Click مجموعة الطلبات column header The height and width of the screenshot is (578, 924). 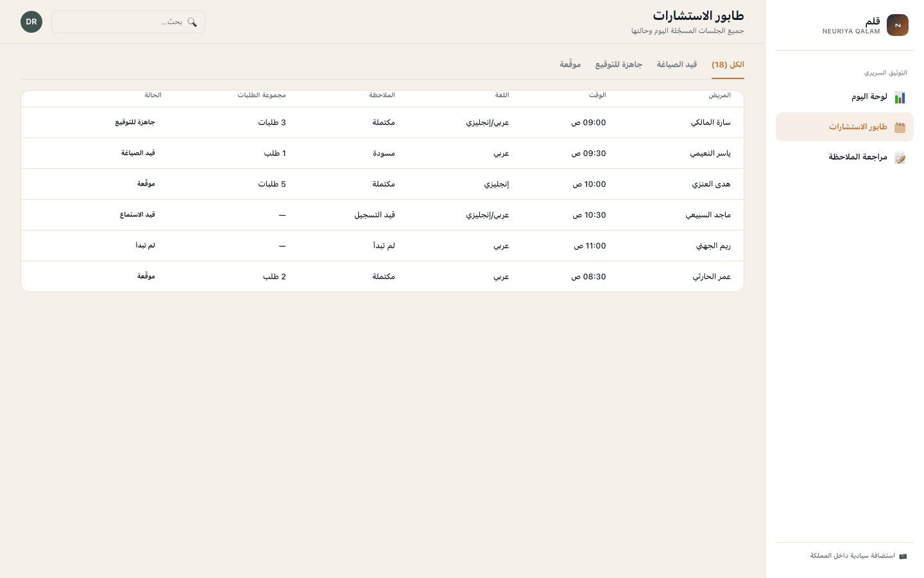(262, 95)
